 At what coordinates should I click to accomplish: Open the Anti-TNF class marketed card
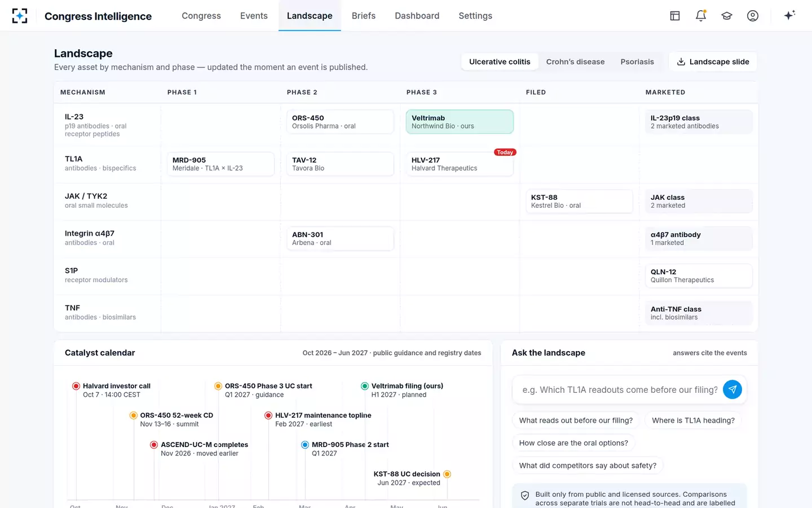pos(699,313)
